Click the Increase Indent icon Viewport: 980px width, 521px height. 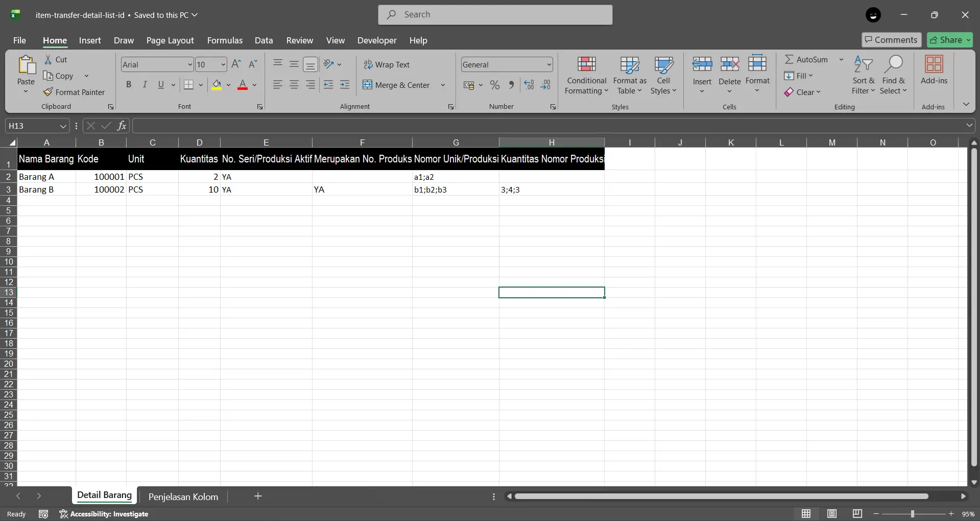pos(345,85)
